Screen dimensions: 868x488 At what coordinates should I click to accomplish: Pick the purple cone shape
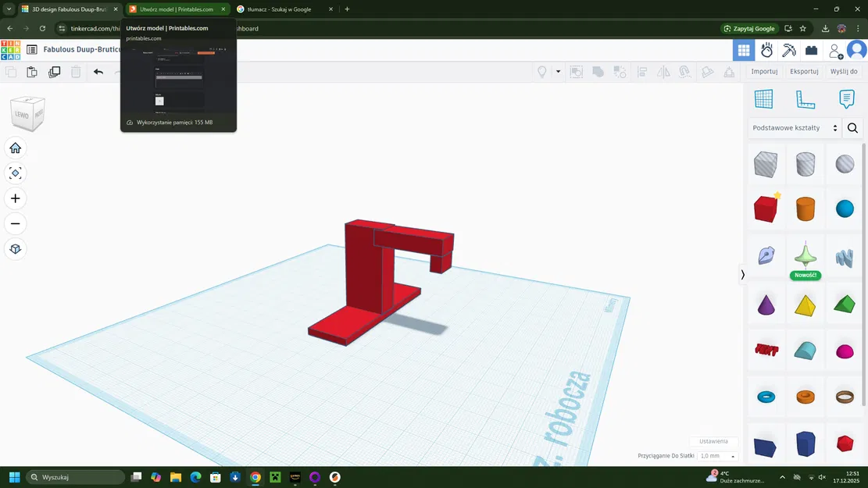[x=766, y=305]
